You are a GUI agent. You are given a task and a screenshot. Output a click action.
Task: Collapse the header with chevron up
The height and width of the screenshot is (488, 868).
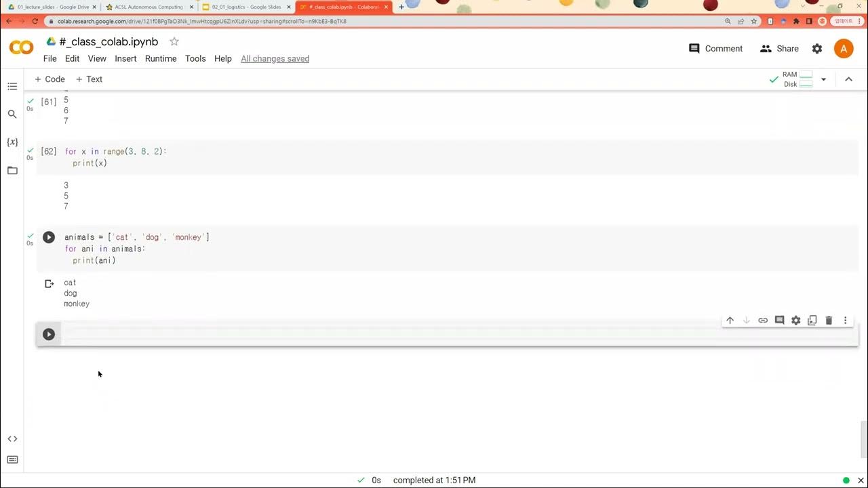point(848,79)
